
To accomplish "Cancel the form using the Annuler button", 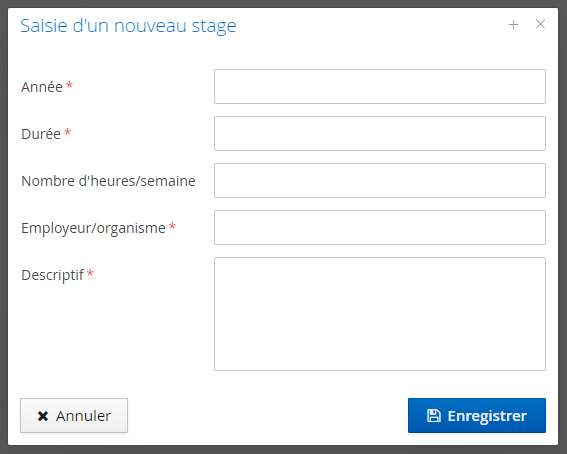I will click(74, 416).
